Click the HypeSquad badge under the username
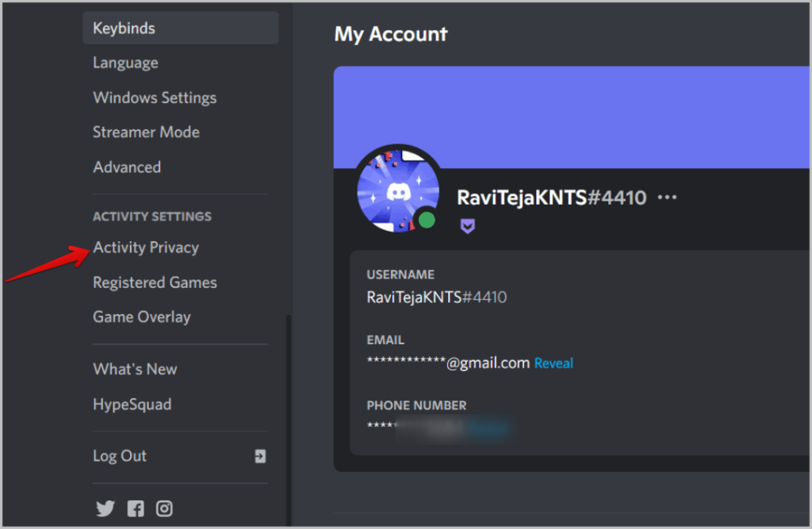 coord(468,226)
